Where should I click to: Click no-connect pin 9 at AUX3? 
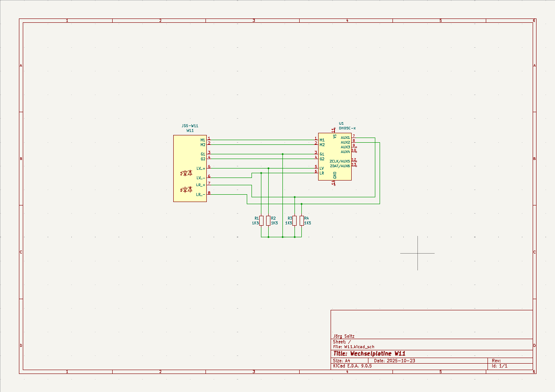tap(354, 147)
